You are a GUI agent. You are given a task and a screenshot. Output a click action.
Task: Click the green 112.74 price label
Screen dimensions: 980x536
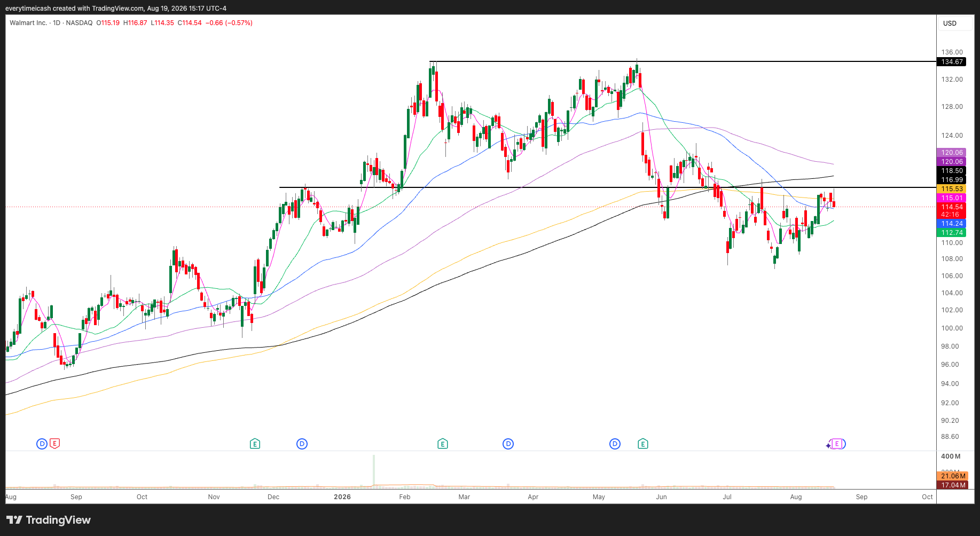[x=952, y=233]
